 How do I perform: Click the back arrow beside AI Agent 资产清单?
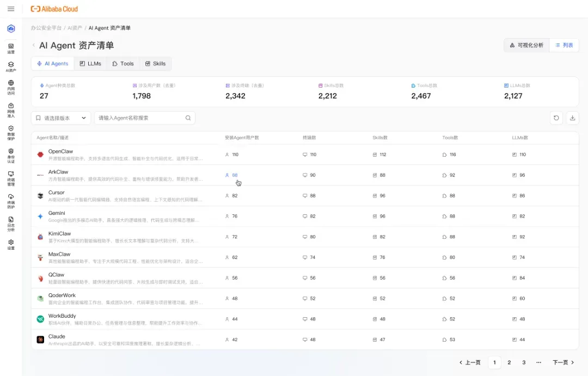(34, 45)
